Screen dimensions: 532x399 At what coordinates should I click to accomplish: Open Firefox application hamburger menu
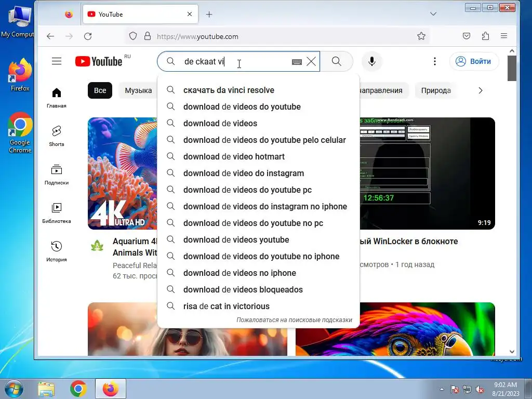504,36
